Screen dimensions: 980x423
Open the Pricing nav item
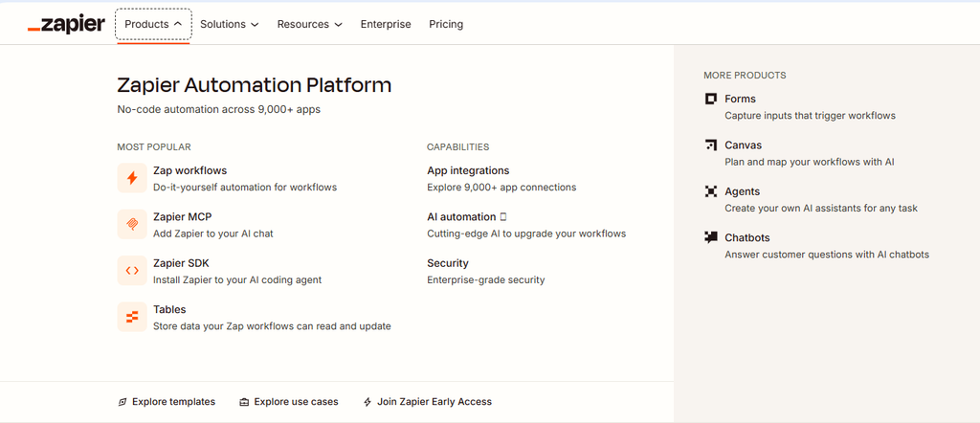coord(446,24)
